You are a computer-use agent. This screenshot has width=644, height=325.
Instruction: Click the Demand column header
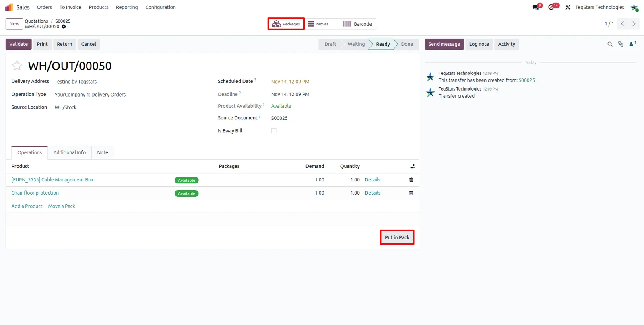pyautogui.click(x=315, y=166)
